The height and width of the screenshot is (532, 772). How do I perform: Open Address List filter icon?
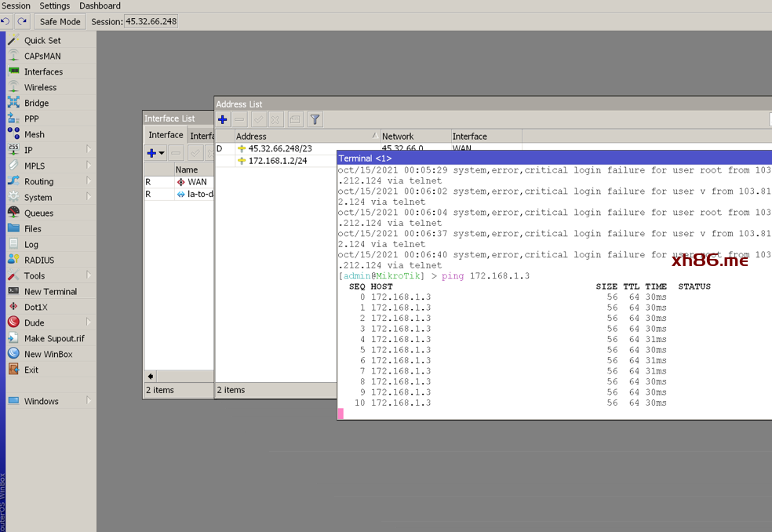click(x=315, y=120)
